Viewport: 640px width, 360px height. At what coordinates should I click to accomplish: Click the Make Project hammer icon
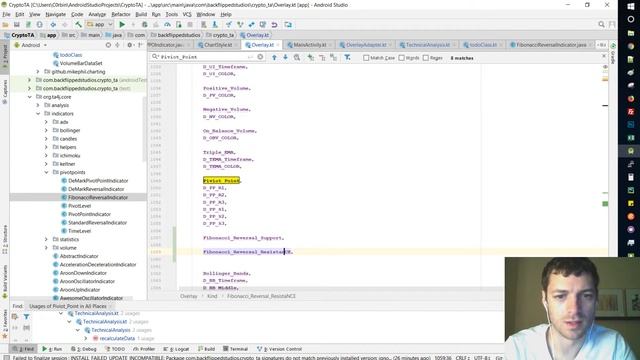pos(78,24)
